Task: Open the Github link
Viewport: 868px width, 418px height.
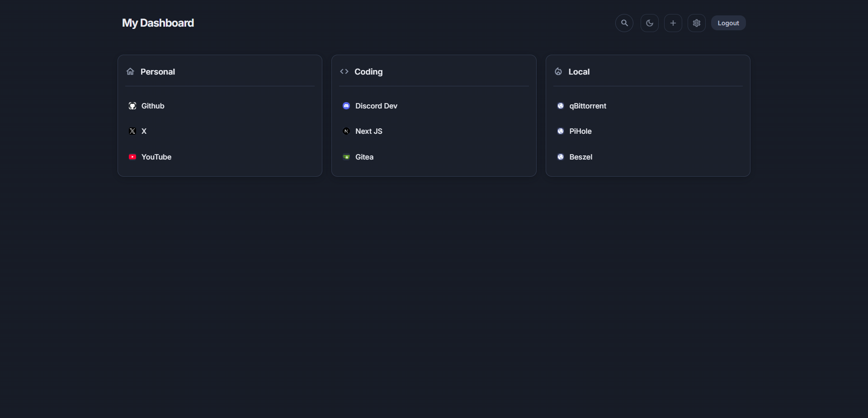Action: pos(153,106)
